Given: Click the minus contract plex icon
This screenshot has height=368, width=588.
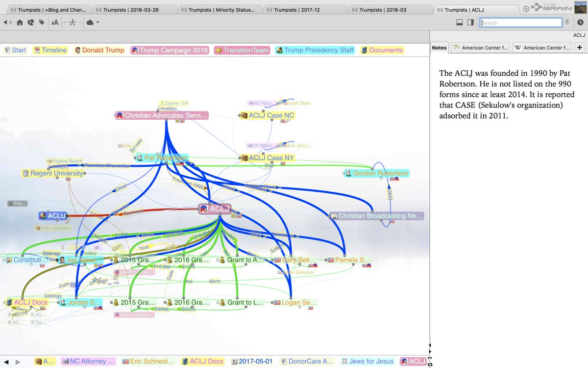Looking at the screenshot, I should coord(65,22).
